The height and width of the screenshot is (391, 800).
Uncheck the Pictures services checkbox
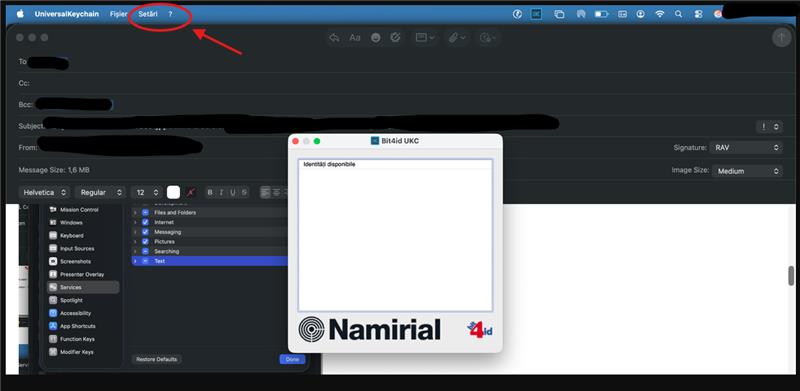pyautogui.click(x=145, y=241)
